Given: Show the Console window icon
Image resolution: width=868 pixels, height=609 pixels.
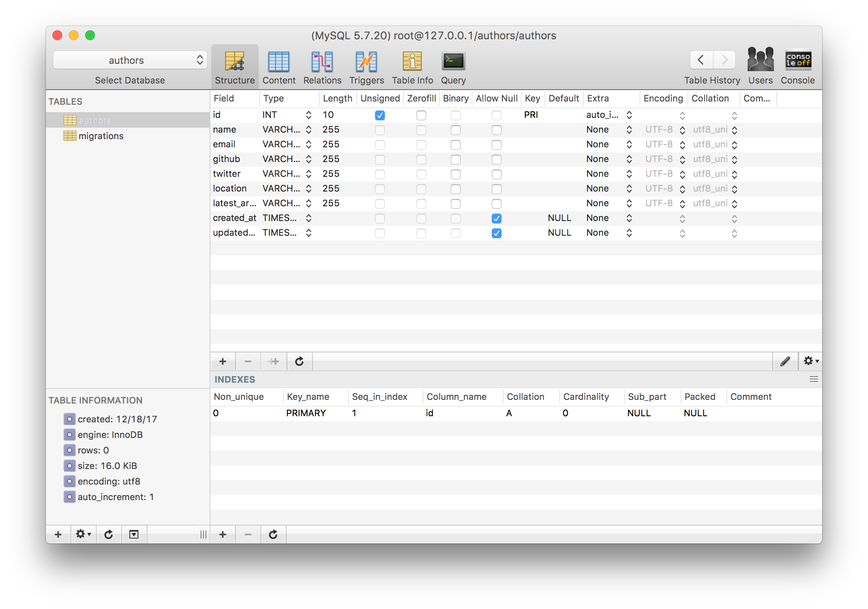Looking at the screenshot, I should tap(798, 60).
